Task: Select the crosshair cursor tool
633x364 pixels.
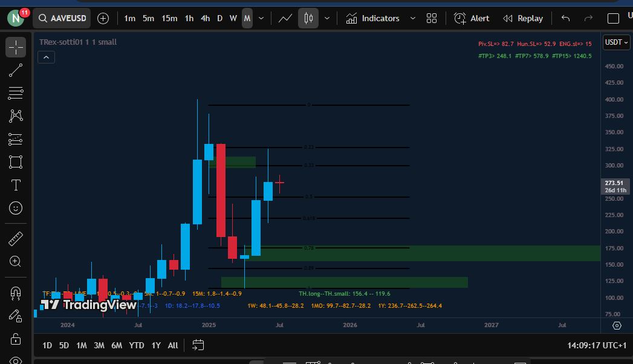Action: pyautogui.click(x=16, y=47)
